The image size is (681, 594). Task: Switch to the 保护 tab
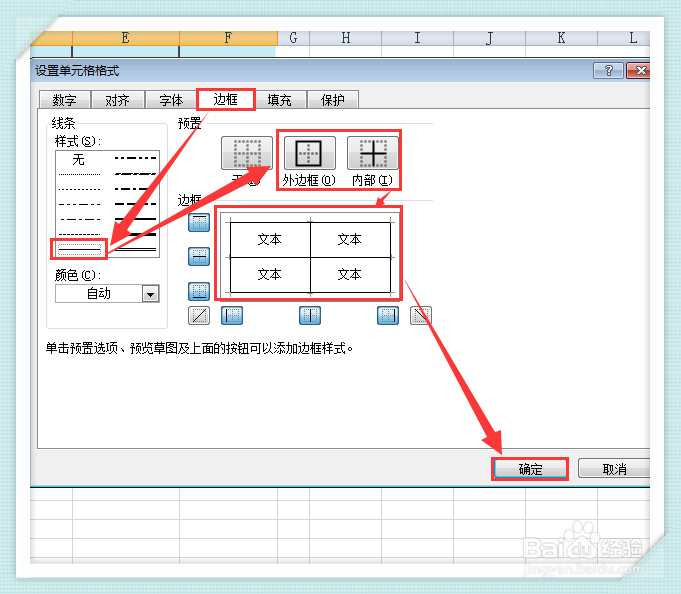pos(333,100)
